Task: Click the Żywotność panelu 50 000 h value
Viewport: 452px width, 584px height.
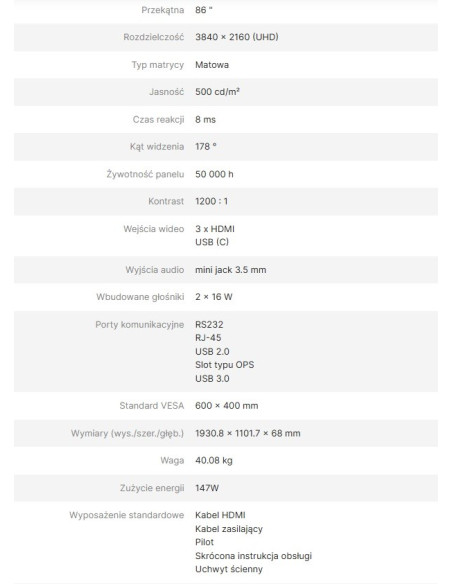Action: tap(214, 174)
